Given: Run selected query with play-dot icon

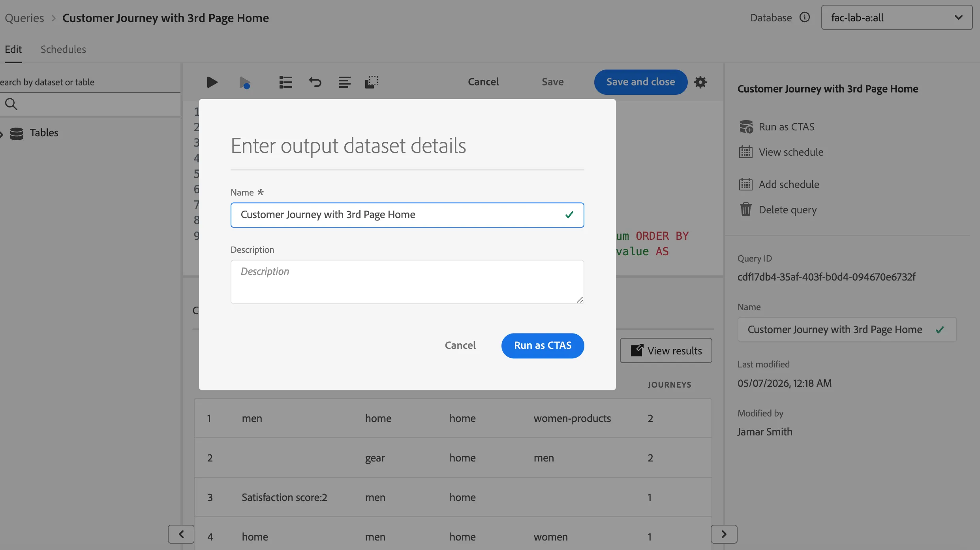Looking at the screenshot, I should [x=245, y=83].
